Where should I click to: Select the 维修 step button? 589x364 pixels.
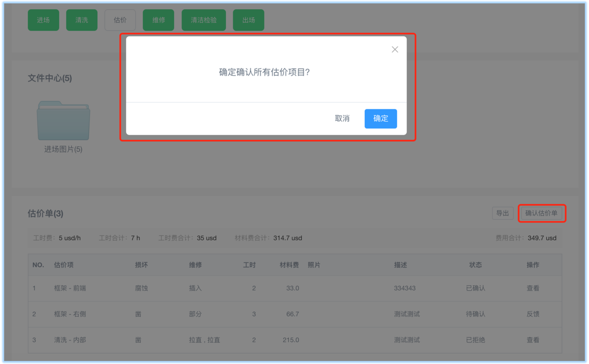point(159,20)
